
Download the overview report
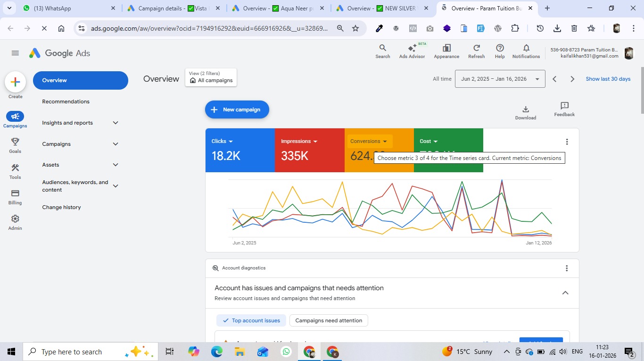tap(525, 112)
